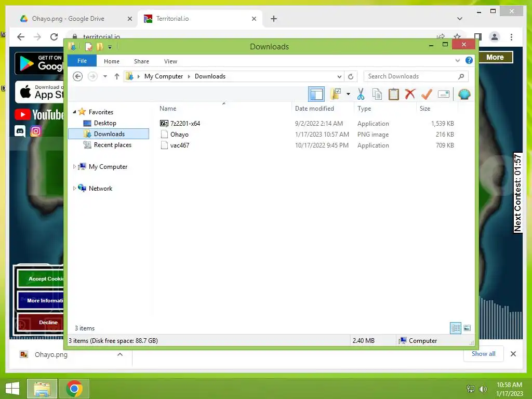This screenshot has height=399, width=532.
Task: Go forward in the Downloads window
Action: point(92,76)
